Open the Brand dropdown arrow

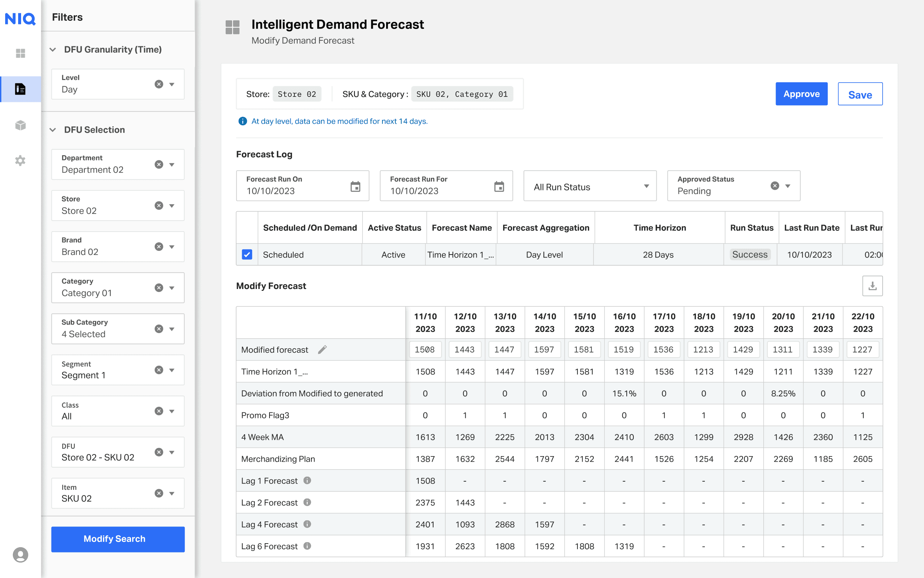[x=172, y=247]
